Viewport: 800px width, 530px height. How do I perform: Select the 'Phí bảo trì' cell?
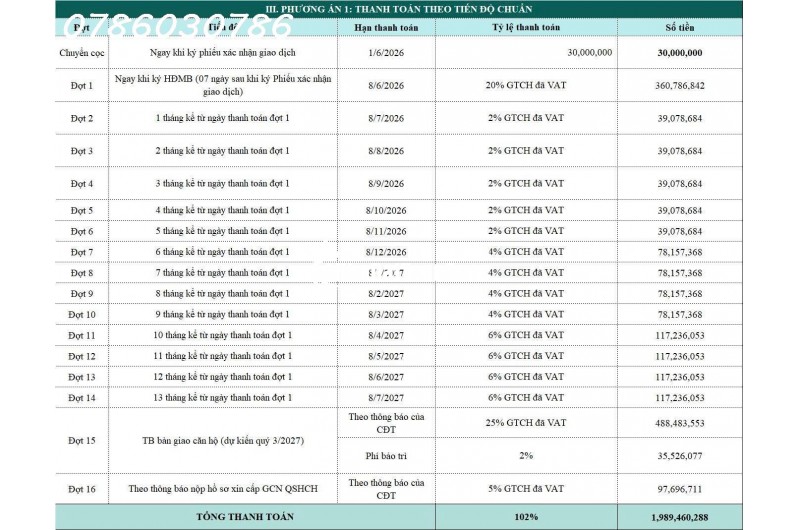tap(386, 456)
